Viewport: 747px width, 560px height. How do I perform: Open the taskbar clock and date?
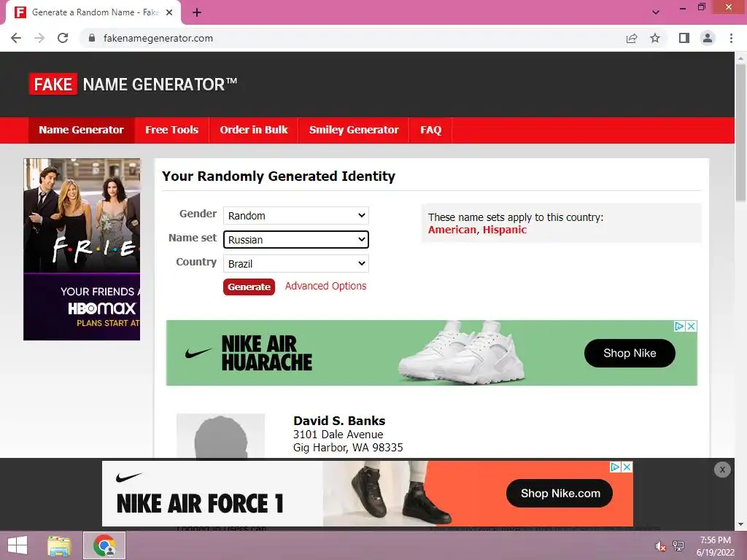[715, 546]
